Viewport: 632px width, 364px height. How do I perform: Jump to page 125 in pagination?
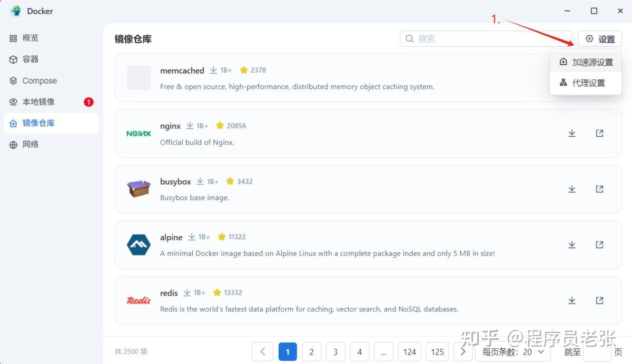click(438, 351)
